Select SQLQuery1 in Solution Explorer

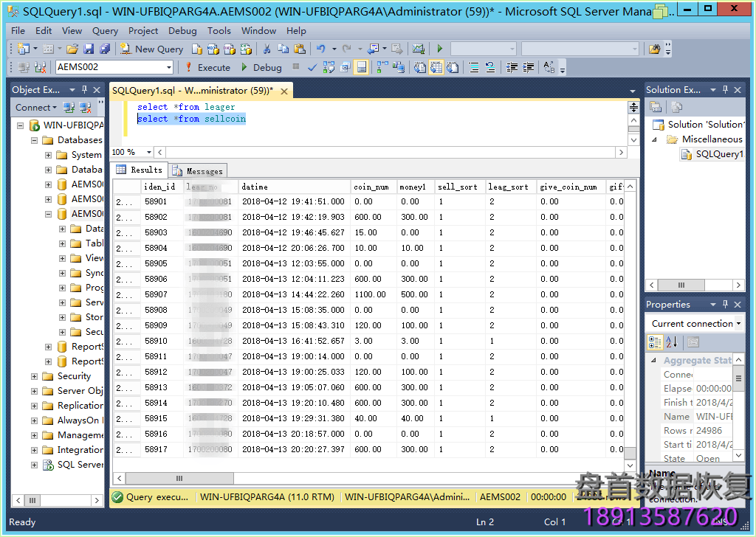click(x=712, y=154)
